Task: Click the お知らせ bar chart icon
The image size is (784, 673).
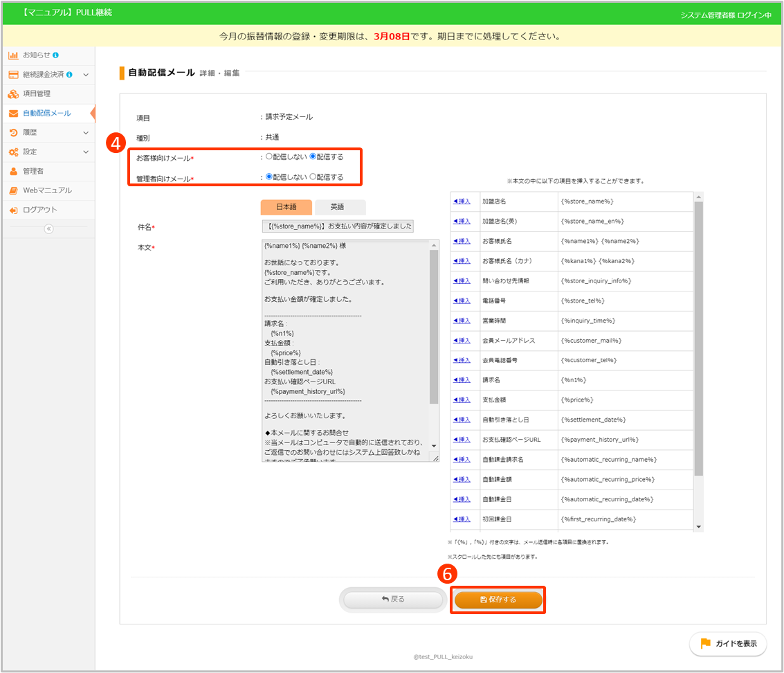Action: click(x=13, y=55)
